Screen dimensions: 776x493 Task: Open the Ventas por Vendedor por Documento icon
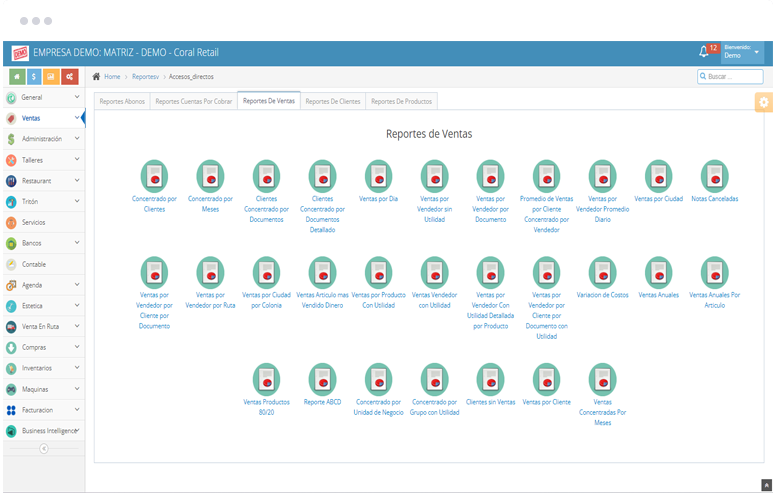coord(490,176)
